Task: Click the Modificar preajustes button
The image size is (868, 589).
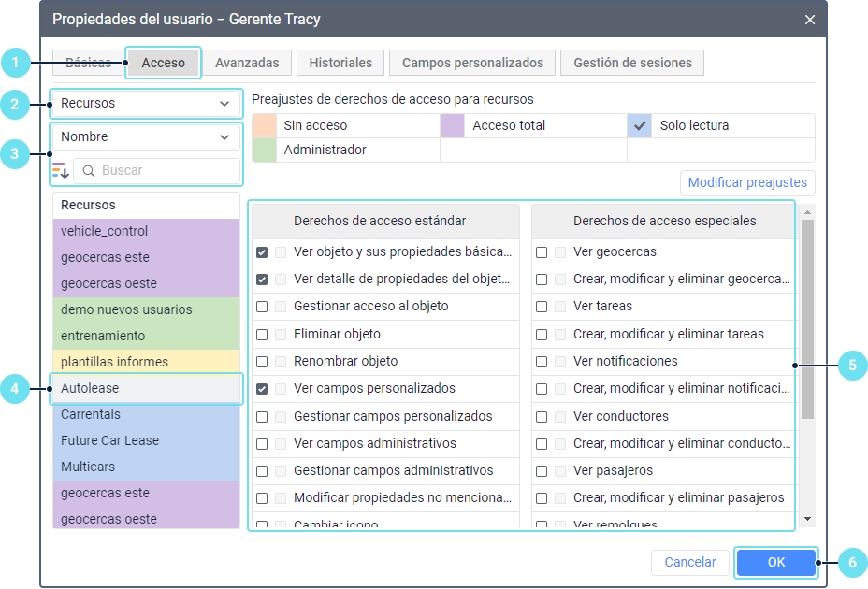Action: pos(747,182)
